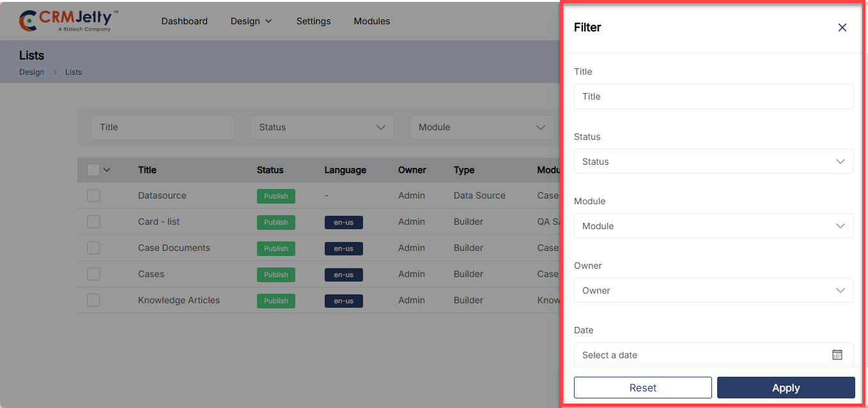Select the Card - list row checkbox
This screenshot has width=868, height=408.
click(x=93, y=222)
